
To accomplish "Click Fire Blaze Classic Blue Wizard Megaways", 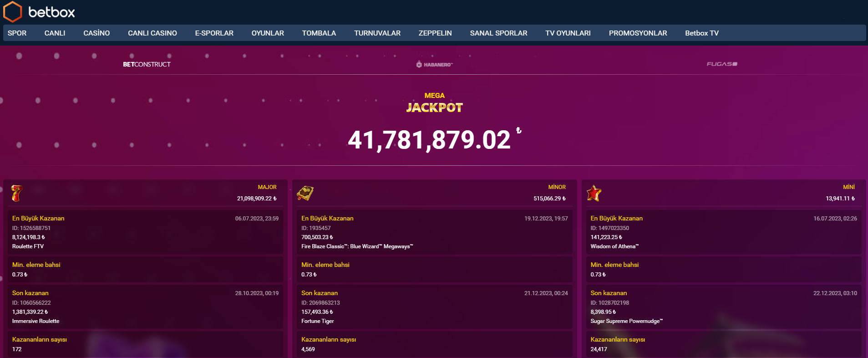I will click(357, 246).
